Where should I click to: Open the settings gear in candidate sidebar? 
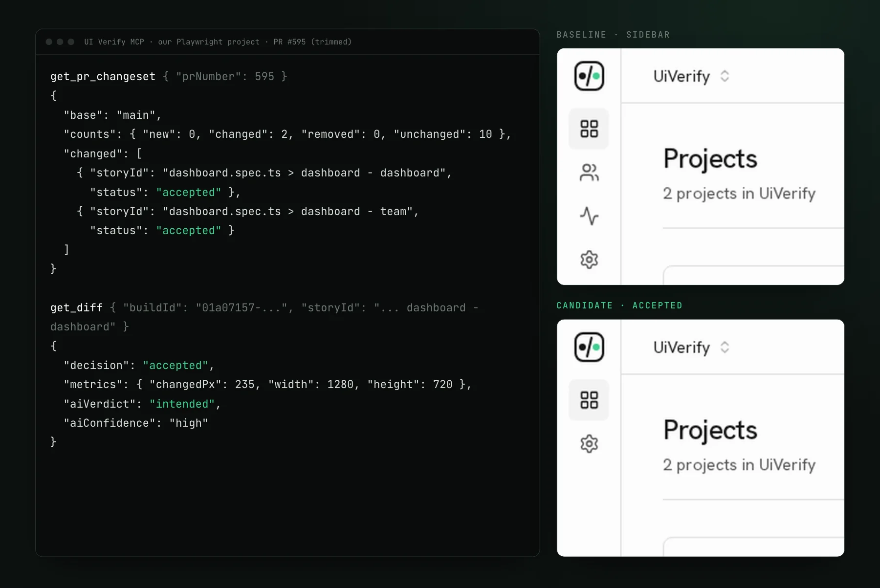(589, 444)
